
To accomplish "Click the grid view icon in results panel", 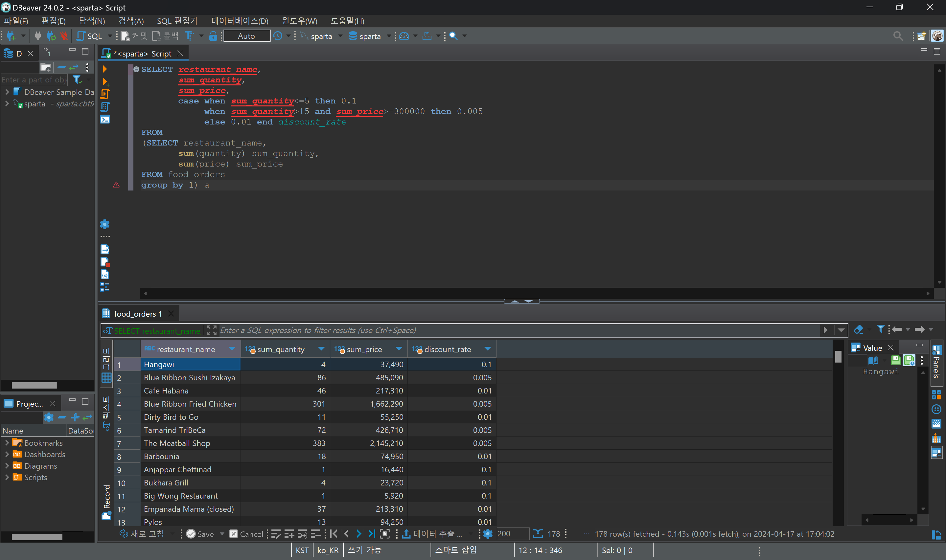I will [106, 378].
